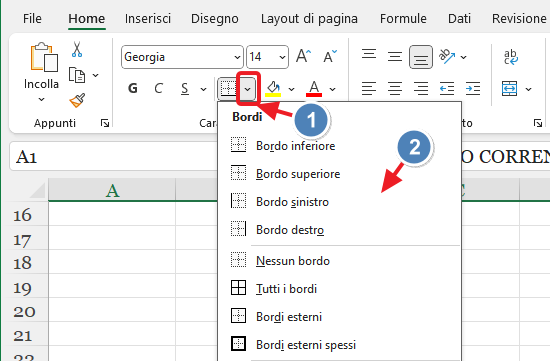Click the Name Box showing A1
Screen dimensions: 550x361
click(113, 156)
